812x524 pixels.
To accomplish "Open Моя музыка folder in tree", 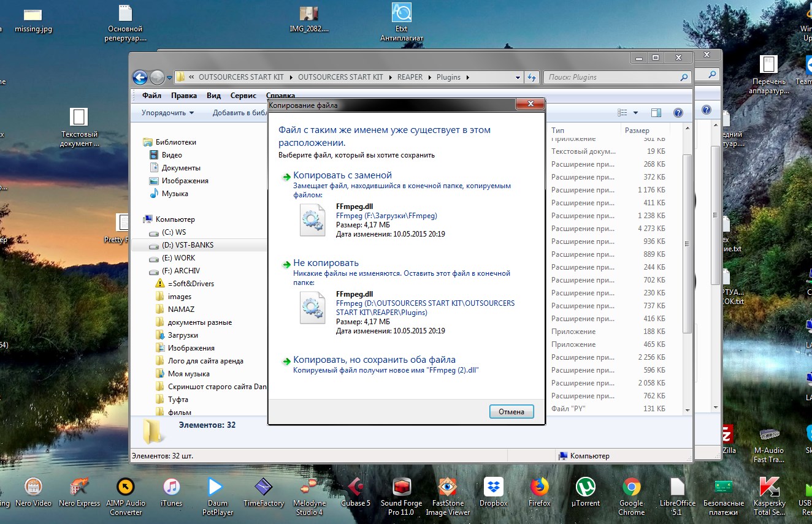I will [183, 374].
